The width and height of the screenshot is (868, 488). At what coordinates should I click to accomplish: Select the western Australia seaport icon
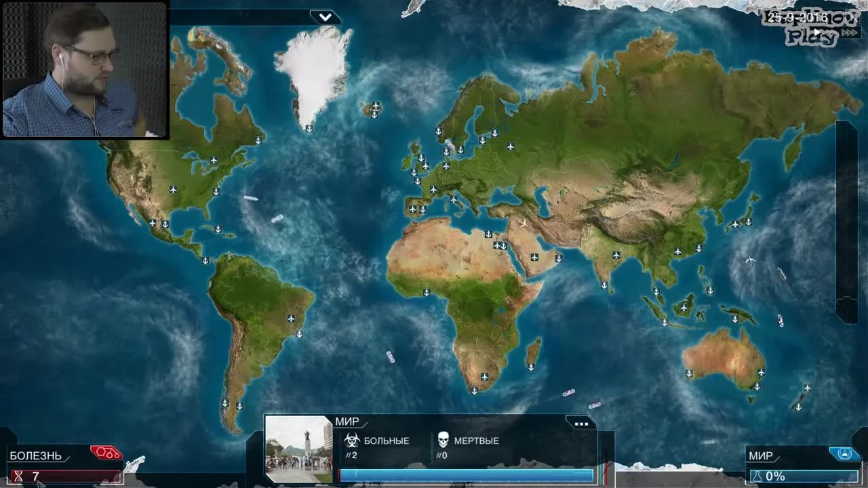click(689, 373)
